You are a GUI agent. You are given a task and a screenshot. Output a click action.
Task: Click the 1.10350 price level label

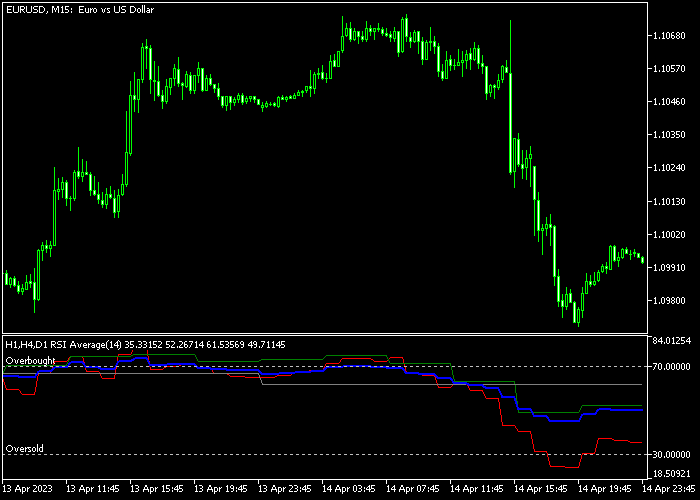tap(669, 135)
